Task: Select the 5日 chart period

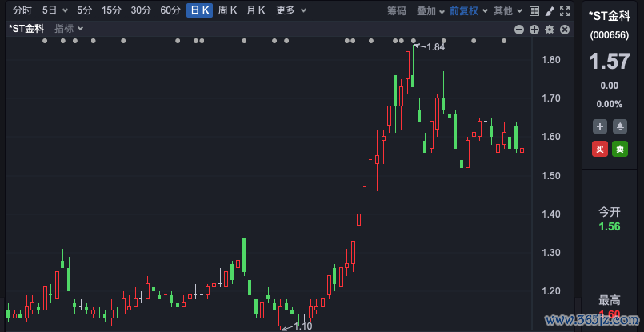Action: (x=50, y=10)
